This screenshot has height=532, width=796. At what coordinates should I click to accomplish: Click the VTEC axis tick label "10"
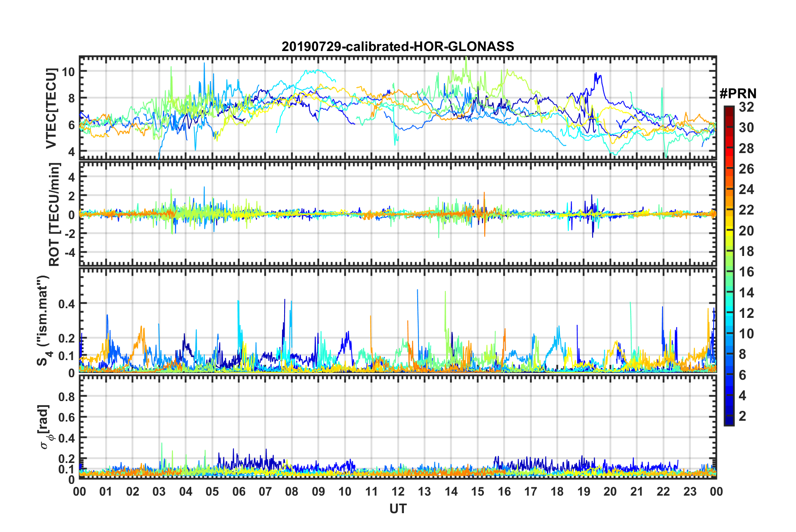[x=68, y=72]
